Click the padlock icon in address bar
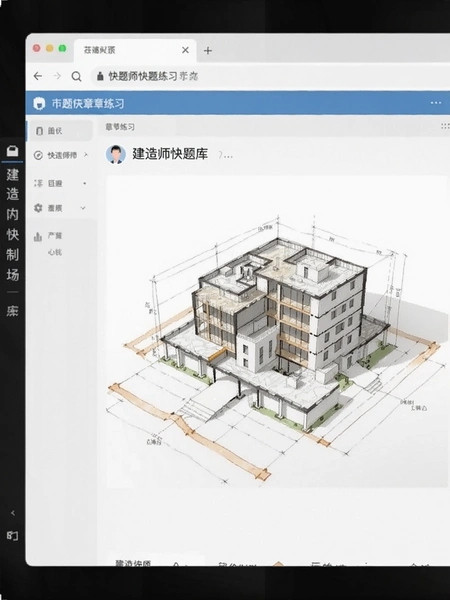 (x=100, y=76)
